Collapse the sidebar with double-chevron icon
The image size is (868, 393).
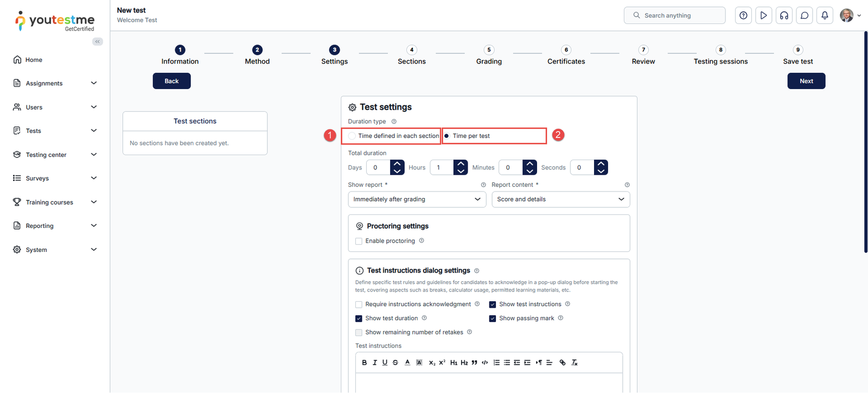[x=98, y=42]
